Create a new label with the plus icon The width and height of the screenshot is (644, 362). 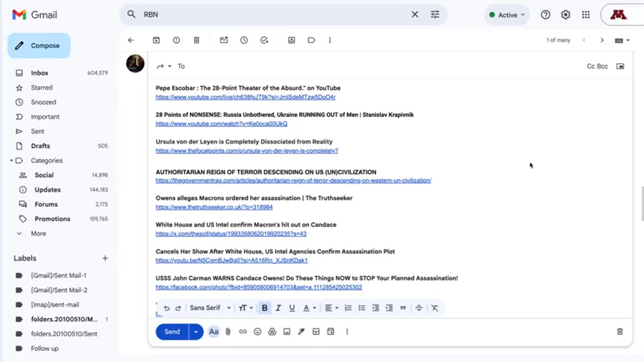[105, 258]
